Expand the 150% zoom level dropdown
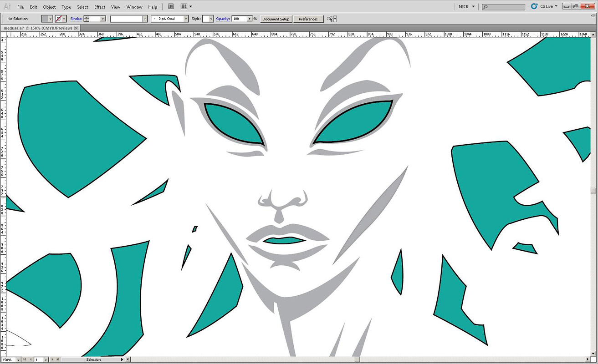The width and height of the screenshot is (598, 364). click(x=18, y=360)
